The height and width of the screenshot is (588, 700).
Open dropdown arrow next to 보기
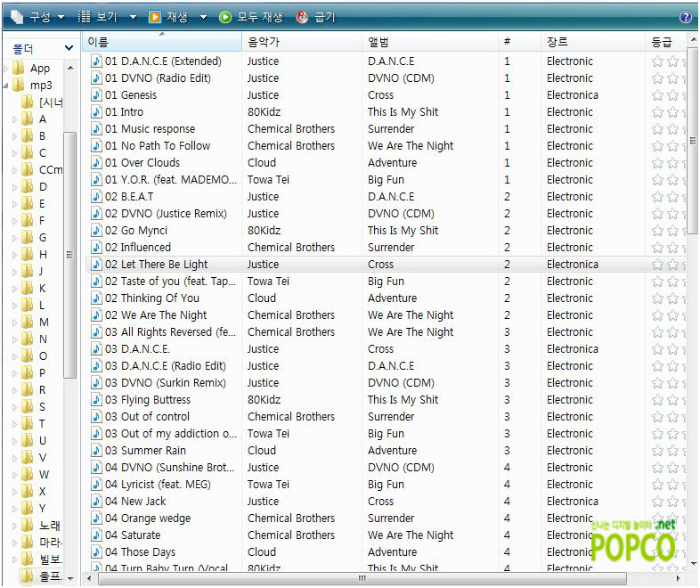(x=133, y=18)
